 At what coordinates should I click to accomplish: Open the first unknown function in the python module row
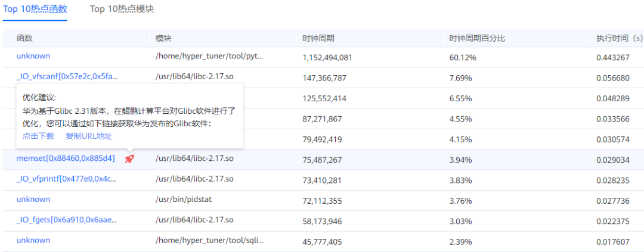[33, 56]
